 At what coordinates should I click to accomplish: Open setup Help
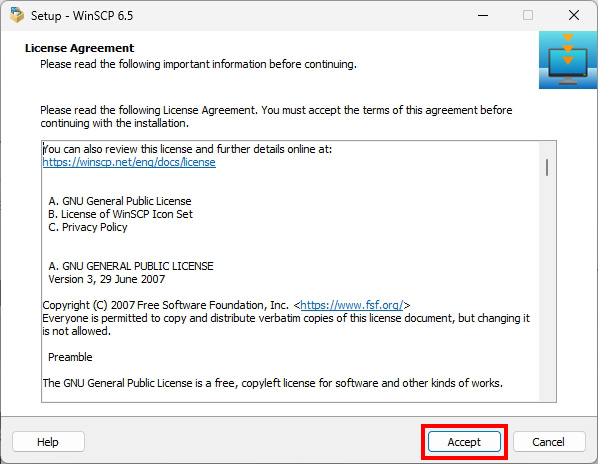point(48,442)
